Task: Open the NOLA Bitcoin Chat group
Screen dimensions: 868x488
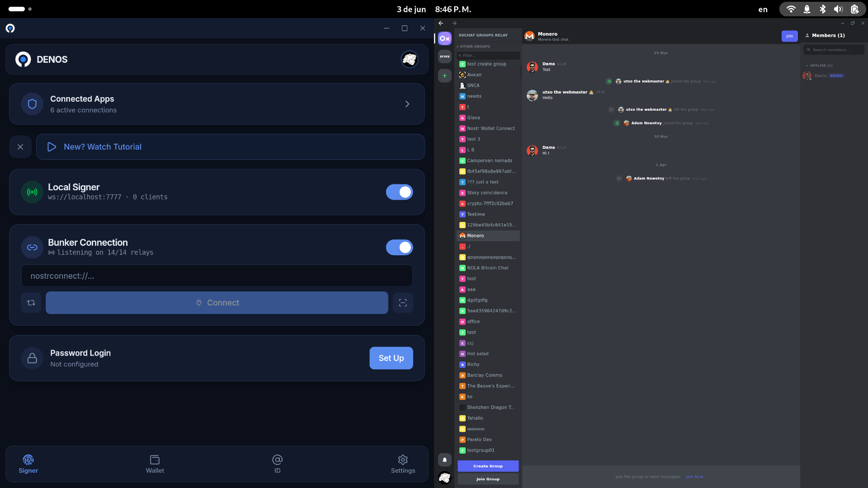Action: coord(488,268)
